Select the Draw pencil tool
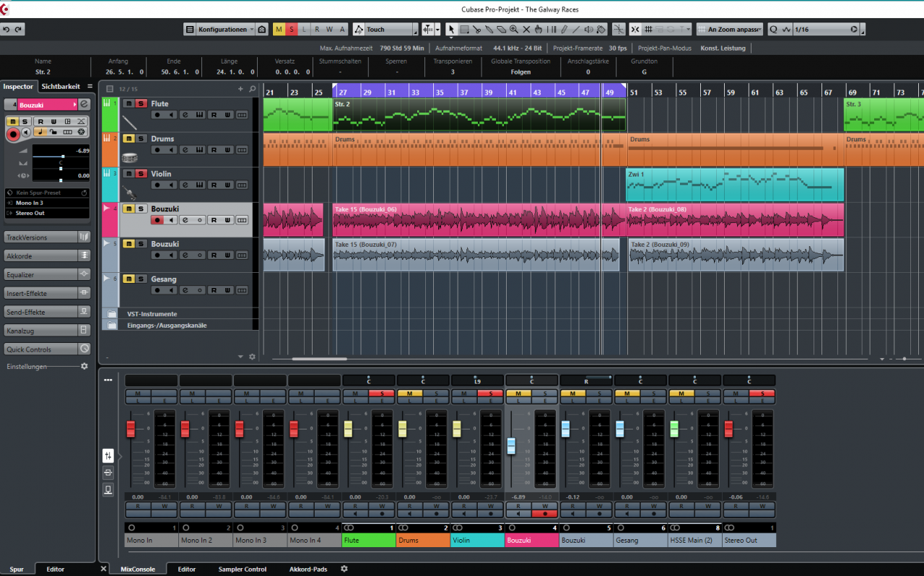 click(565, 30)
